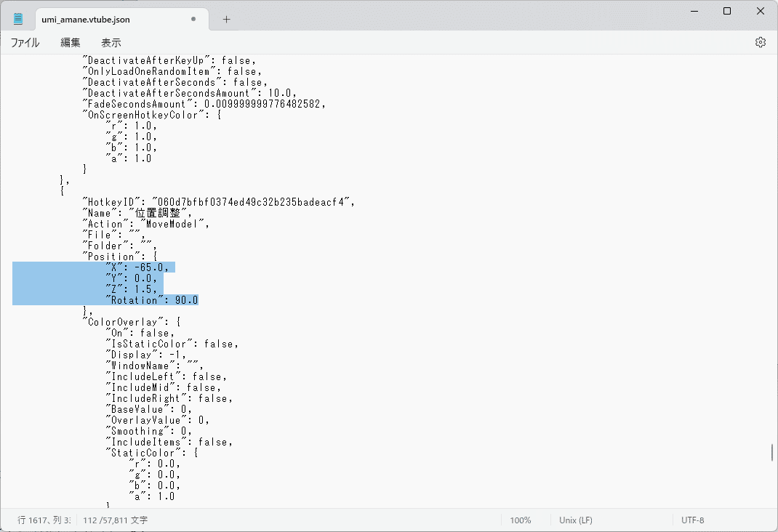
Task: Open the settings gear icon
Action: coord(760,42)
